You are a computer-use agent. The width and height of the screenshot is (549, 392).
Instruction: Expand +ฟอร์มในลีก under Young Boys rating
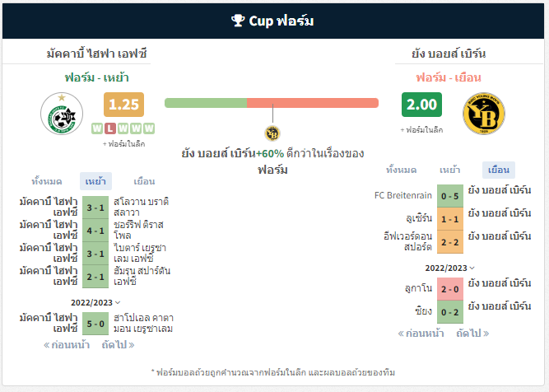421,130
